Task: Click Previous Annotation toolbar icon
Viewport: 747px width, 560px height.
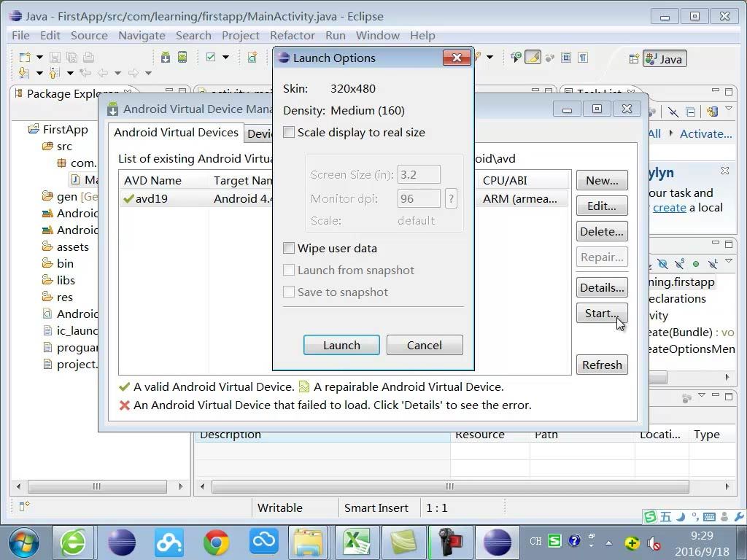Action: tap(54, 73)
